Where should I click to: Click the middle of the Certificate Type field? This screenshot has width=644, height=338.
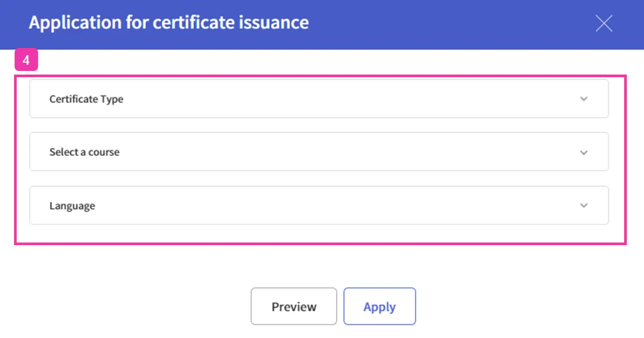(319, 99)
